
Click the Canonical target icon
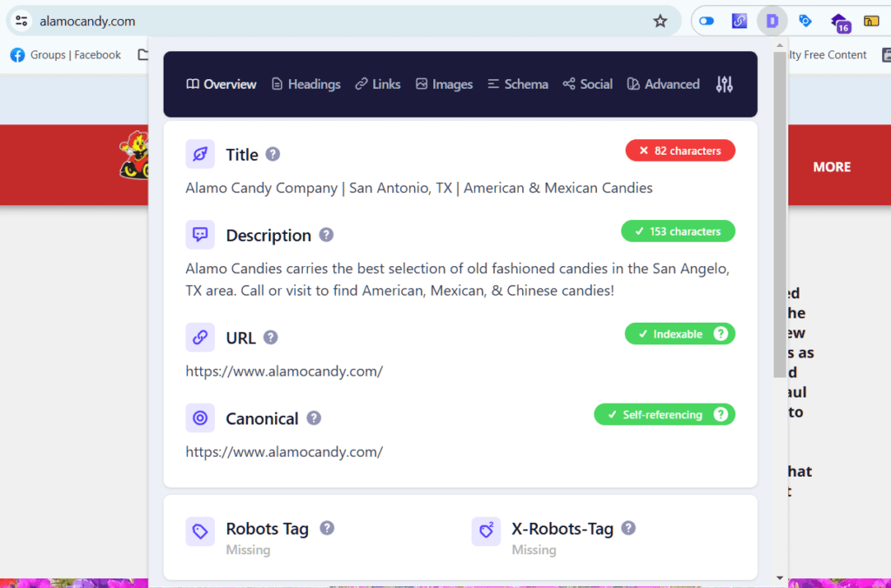tap(200, 418)
